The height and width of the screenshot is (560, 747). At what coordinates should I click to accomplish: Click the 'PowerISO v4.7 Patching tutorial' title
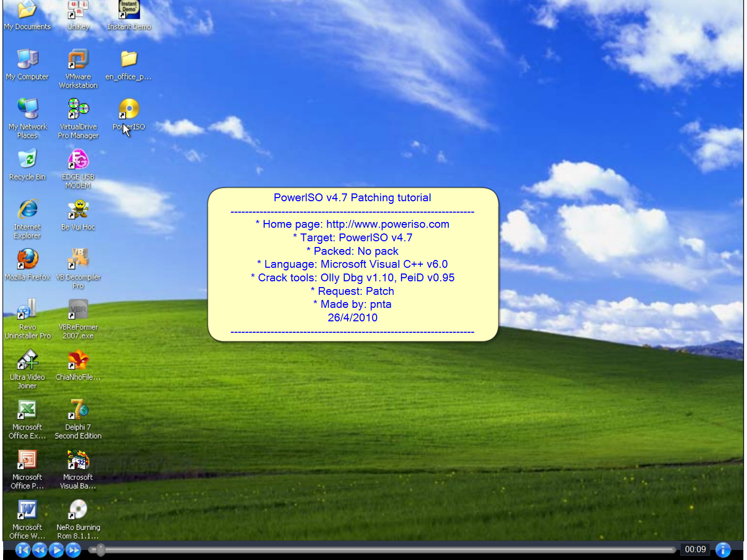coord(353,198)
